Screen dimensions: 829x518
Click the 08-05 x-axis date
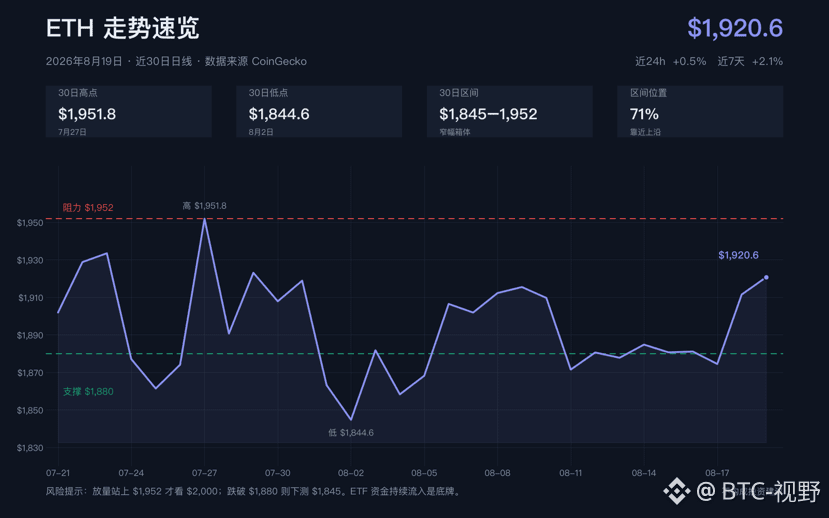(424, 473)
